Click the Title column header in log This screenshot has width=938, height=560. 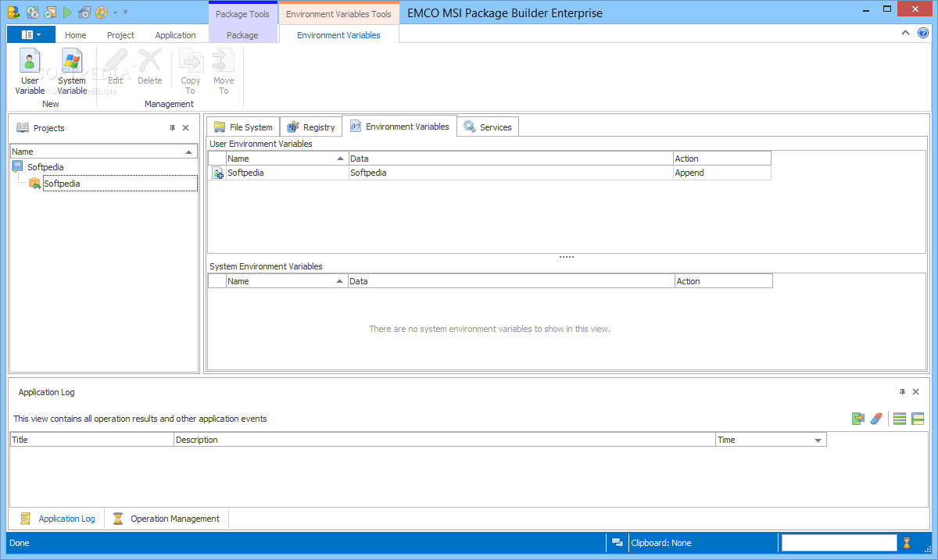[x=92, y=440]
